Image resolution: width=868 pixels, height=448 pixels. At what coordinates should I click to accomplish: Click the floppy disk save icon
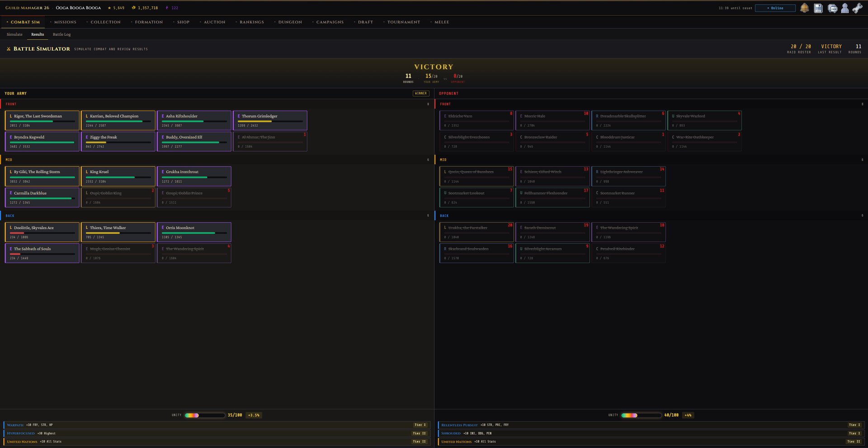(x=818, y=8)
